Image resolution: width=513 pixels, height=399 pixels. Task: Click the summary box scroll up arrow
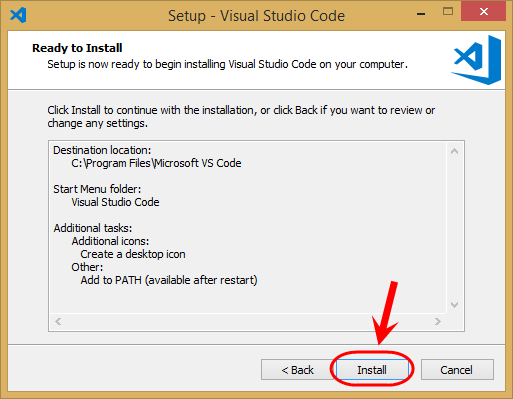click(x=454, y=151)
